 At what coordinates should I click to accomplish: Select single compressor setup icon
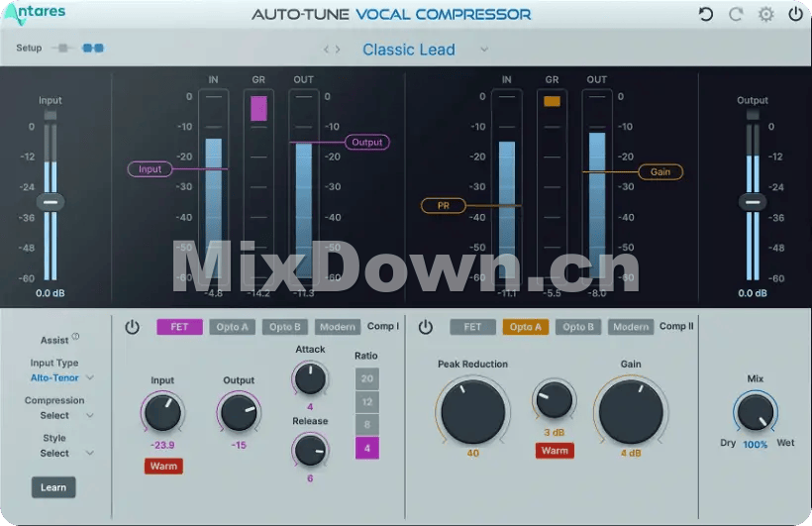pyautogui.click(x=62, y=49)
